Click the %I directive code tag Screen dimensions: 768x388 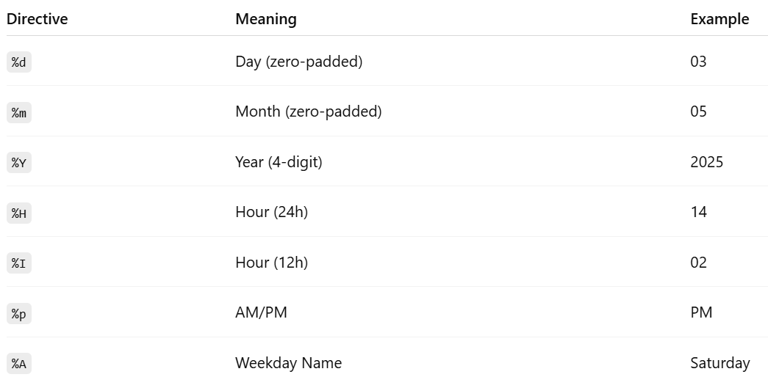[x=19, y=263]
